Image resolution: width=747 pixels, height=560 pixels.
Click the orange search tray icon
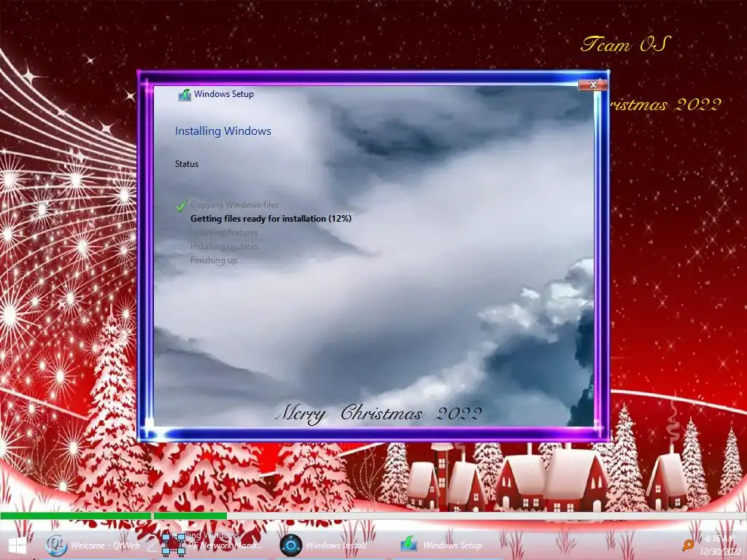tap(687, 545)
